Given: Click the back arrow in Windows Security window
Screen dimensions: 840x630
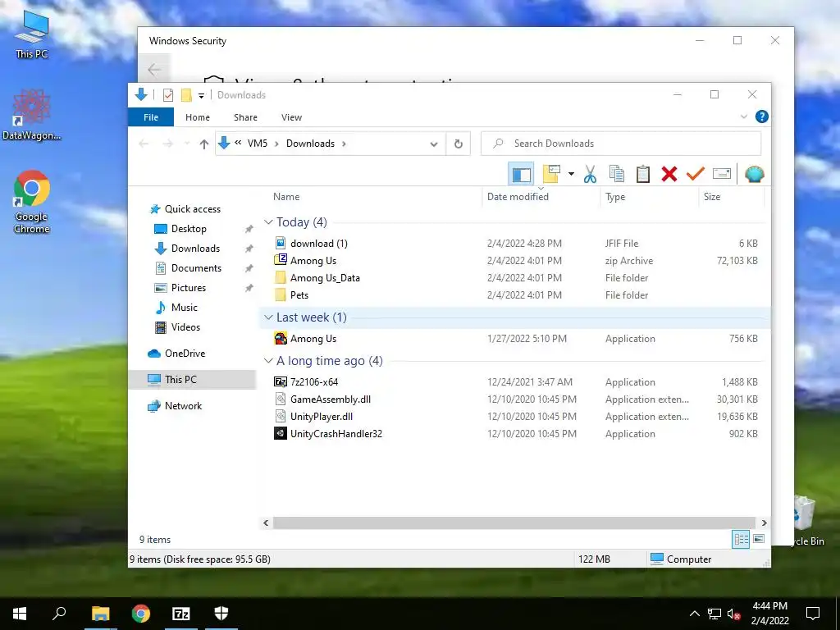Looking at the screenshot, I should coord(154,70).
